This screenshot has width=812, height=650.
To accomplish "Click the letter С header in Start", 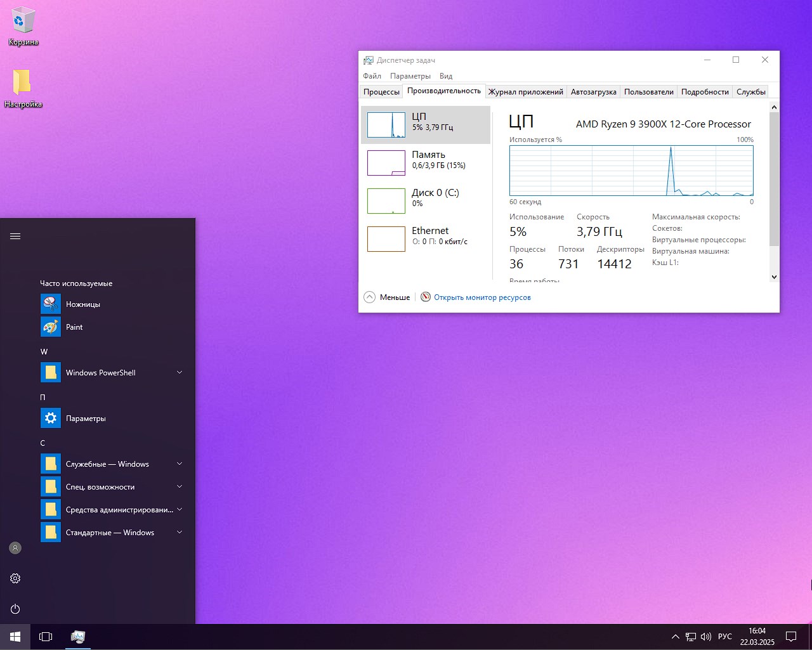I will 43,443.
